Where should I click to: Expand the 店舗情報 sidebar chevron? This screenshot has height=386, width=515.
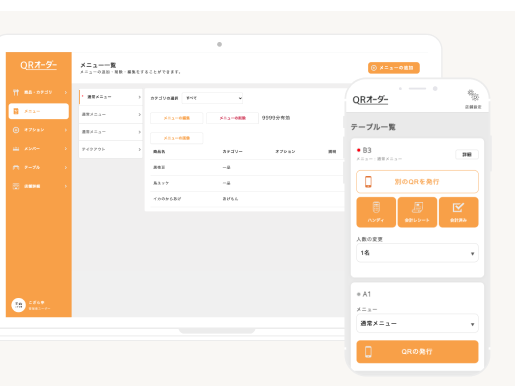pyautogui.click(x=66, y=186)
